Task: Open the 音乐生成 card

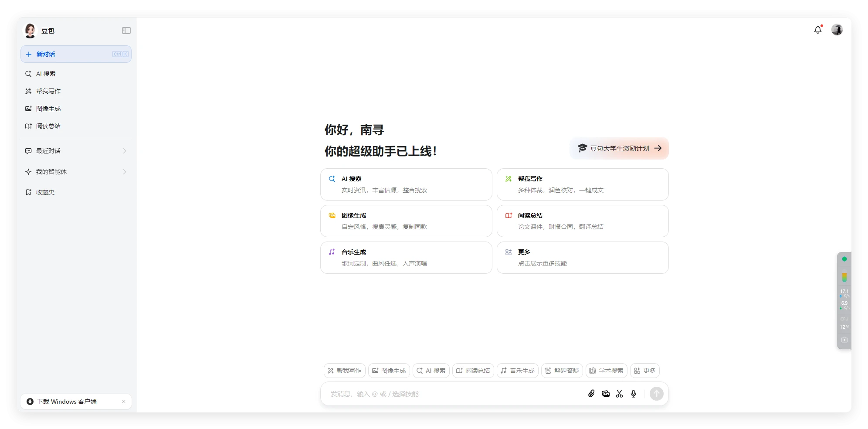Action: (406, 258)
